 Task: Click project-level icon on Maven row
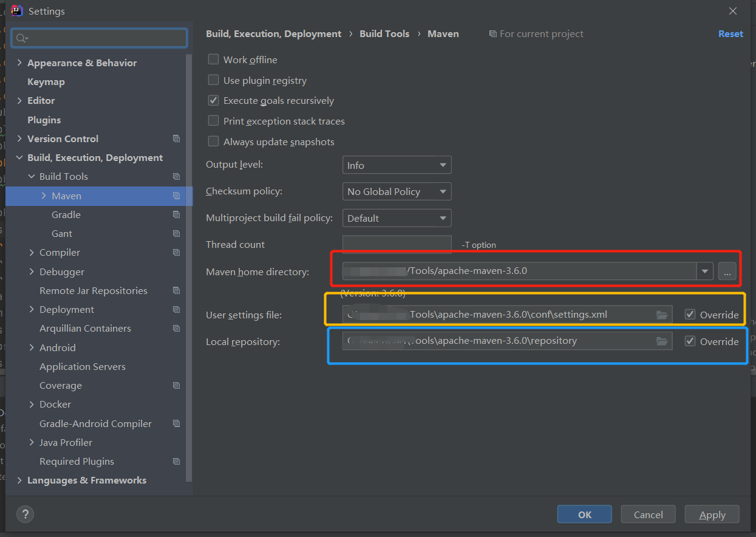coord(176,196)
